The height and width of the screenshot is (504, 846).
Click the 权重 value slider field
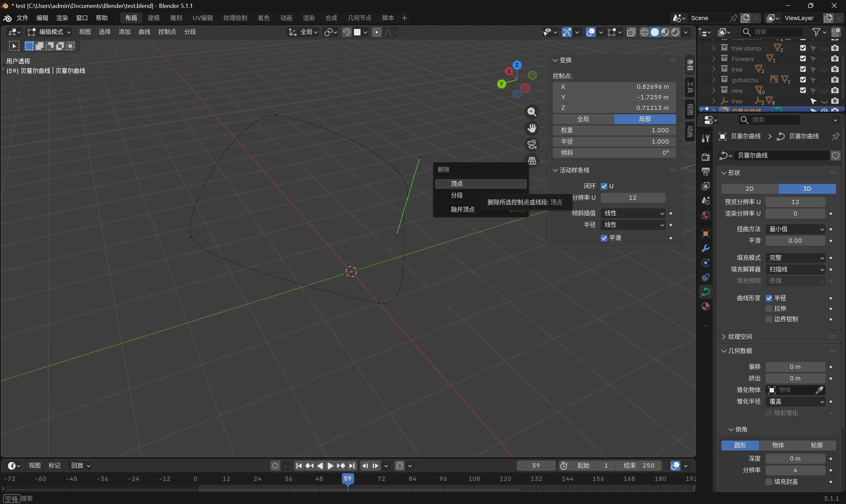click(614, 130)
